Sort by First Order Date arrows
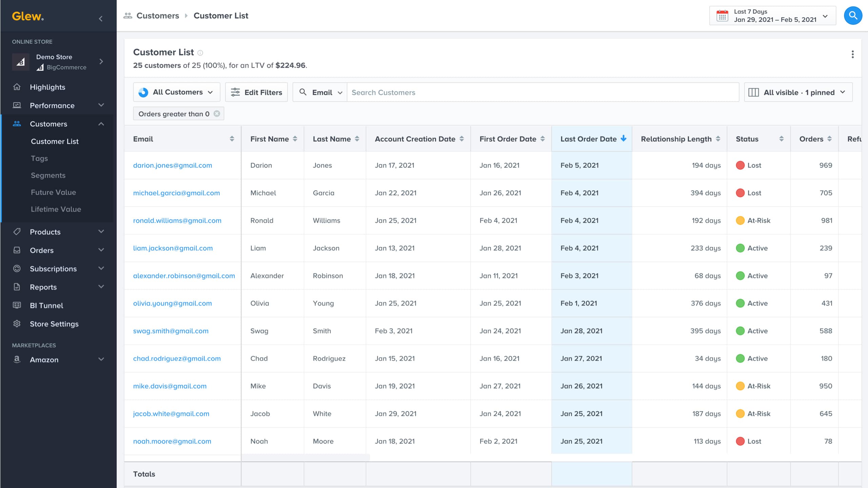868x488 pixels. 542,139
